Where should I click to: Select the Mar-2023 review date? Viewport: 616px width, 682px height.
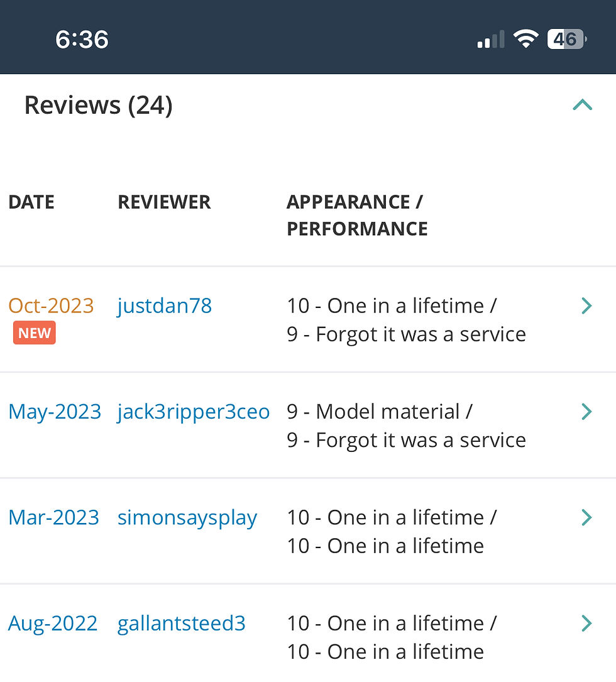click(54, 517)
